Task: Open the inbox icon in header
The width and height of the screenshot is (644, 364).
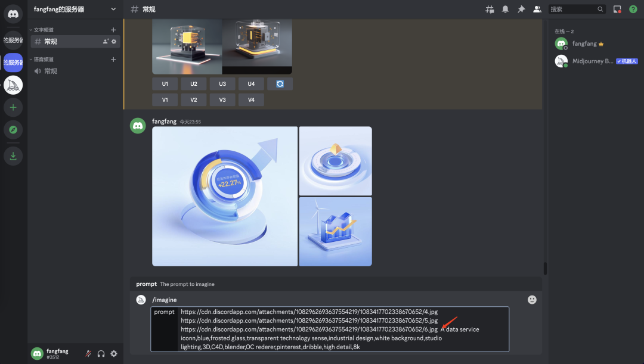Action: [617, 9]
